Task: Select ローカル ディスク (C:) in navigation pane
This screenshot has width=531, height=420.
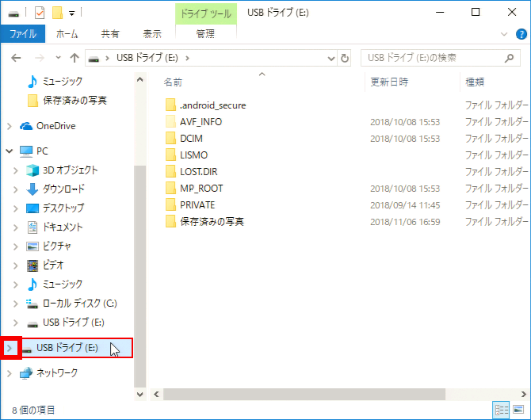Action: click(x=72, y=304)
